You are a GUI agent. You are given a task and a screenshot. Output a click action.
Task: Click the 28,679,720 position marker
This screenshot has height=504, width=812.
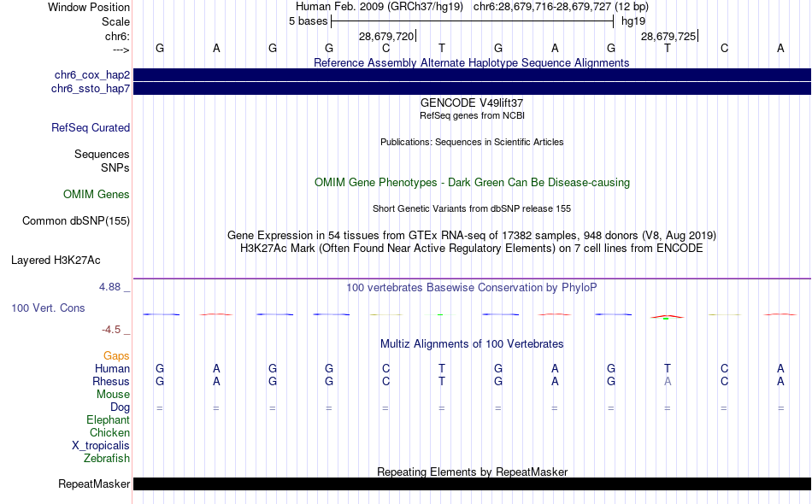coord(387,36)
